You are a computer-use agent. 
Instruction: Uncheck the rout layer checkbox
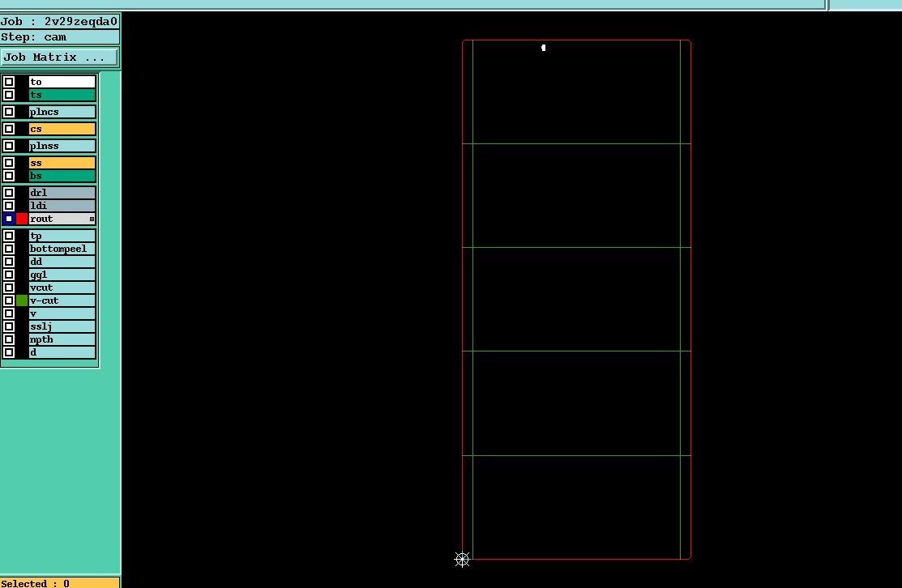[9, 219]
